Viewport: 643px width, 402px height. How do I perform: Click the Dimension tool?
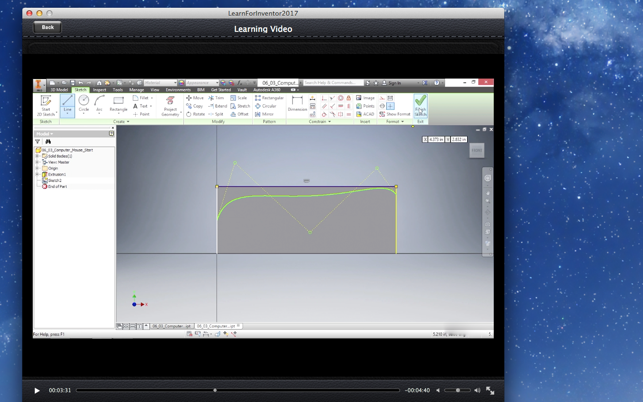coord(297,103)
